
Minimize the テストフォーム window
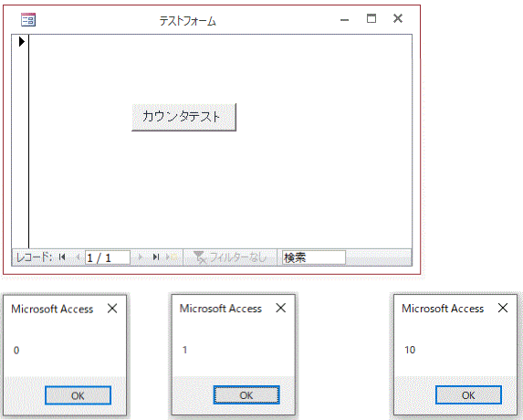(344, 20)
